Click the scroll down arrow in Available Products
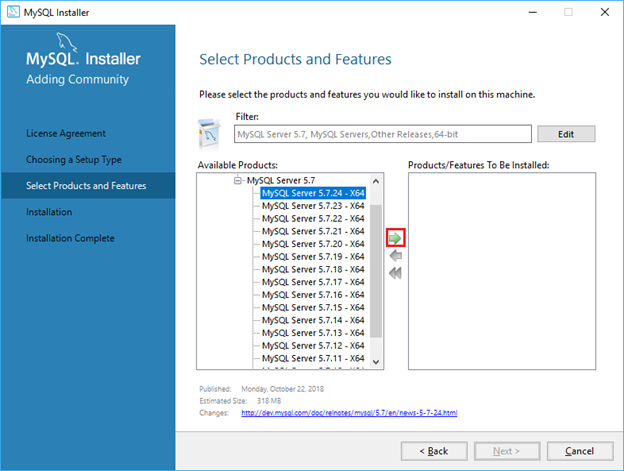Screen dimensions: 624x471 click(x=376, y=362)
